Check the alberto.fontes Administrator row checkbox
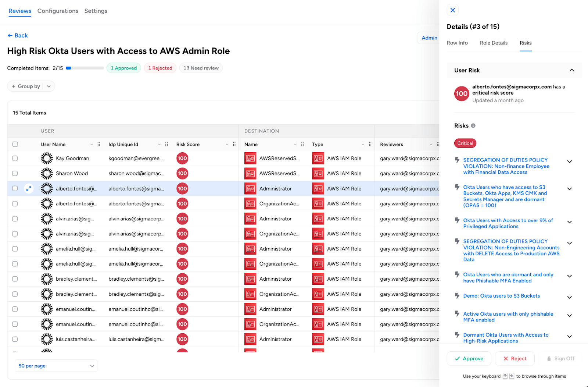 coord(15,189)
